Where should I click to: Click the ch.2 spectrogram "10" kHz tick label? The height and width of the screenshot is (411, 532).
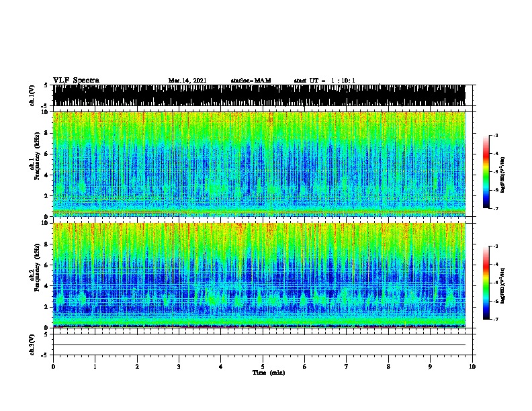pyautogui.click(x=44, y=223)
